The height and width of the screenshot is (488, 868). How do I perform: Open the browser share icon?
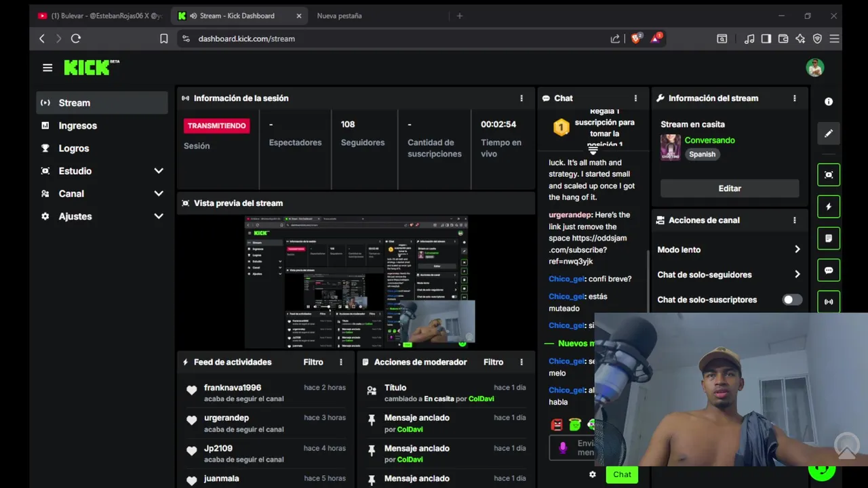pos(615,39)
